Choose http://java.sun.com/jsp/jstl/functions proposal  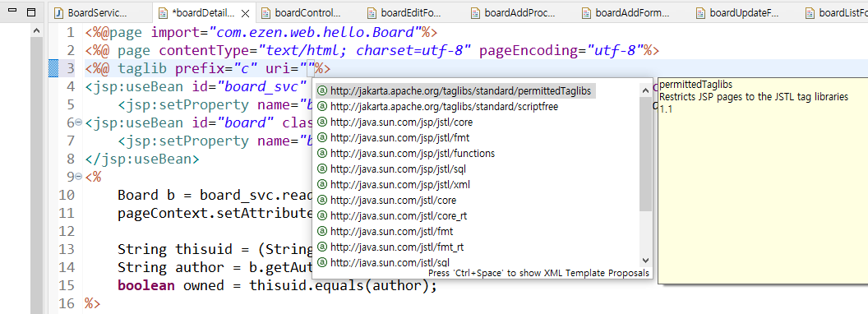point(413,153)
